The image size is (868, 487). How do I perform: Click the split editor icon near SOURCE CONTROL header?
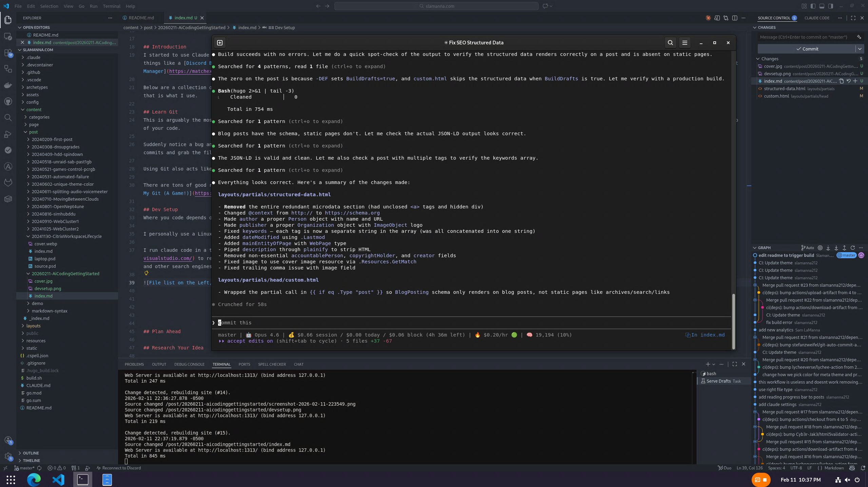[734, 18]
